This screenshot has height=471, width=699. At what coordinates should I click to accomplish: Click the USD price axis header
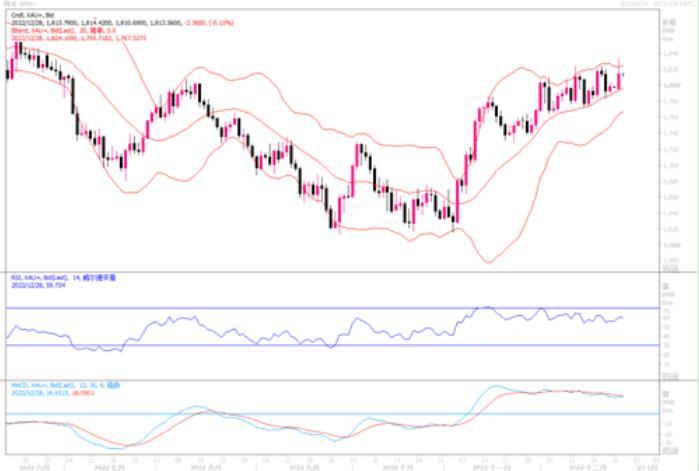[x=667, y=32]
